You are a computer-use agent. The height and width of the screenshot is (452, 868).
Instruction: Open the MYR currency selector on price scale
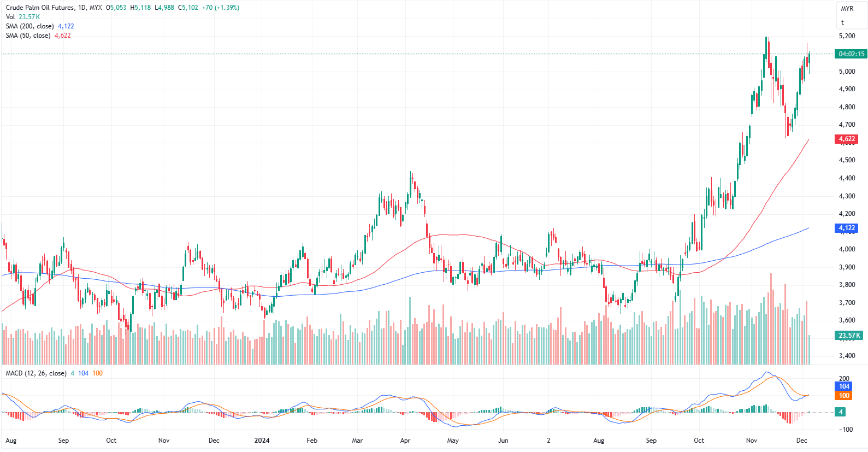[x=847, y=9]
